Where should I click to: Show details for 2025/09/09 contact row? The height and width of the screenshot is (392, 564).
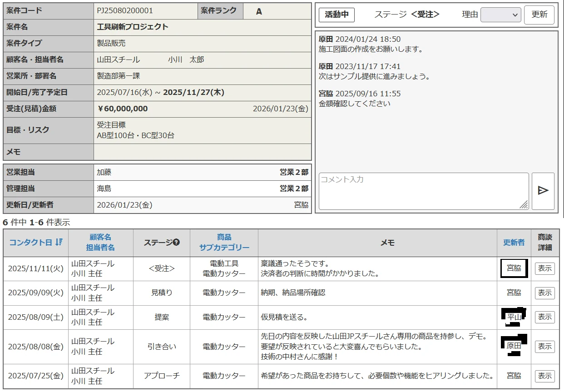click(544, 293)
